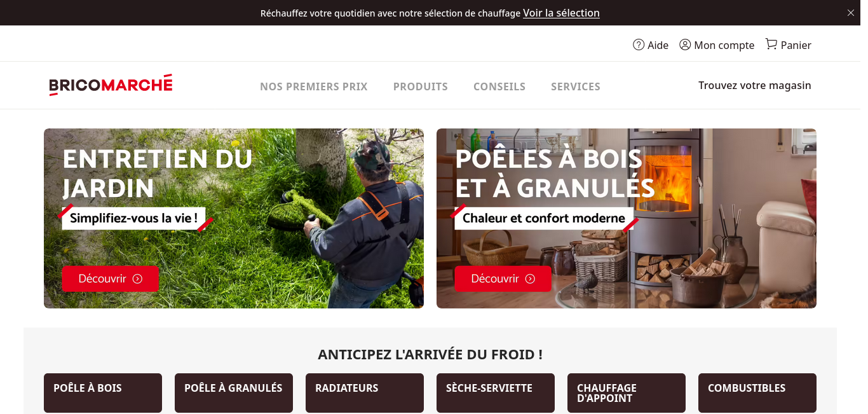Expand the SERVICES menu
The height and width of the screenshot is (414, 868).
click(576, 86)
